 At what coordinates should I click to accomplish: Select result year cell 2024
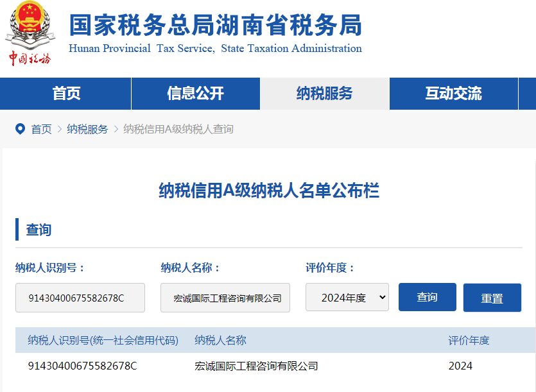point(460,366)
